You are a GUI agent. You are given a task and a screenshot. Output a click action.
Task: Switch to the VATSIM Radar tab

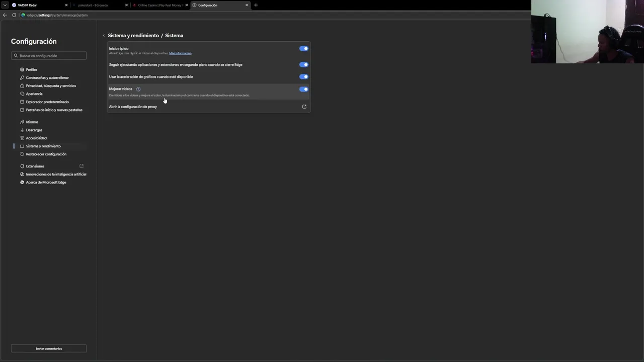[x=40, y=5]
